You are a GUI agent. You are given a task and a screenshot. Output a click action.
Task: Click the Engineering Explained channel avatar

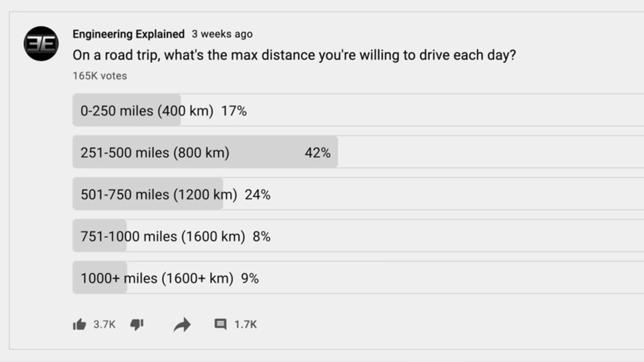[41, 44]
